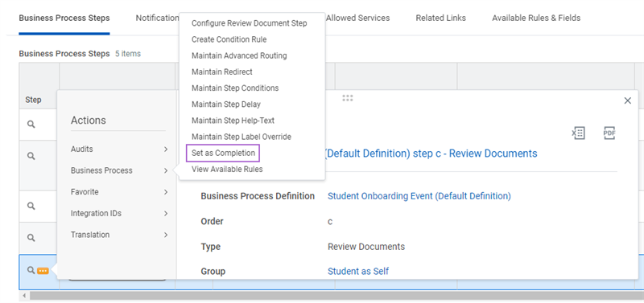Grab the popup drag handle dots
644x303 pixels.
pos(348,98)
